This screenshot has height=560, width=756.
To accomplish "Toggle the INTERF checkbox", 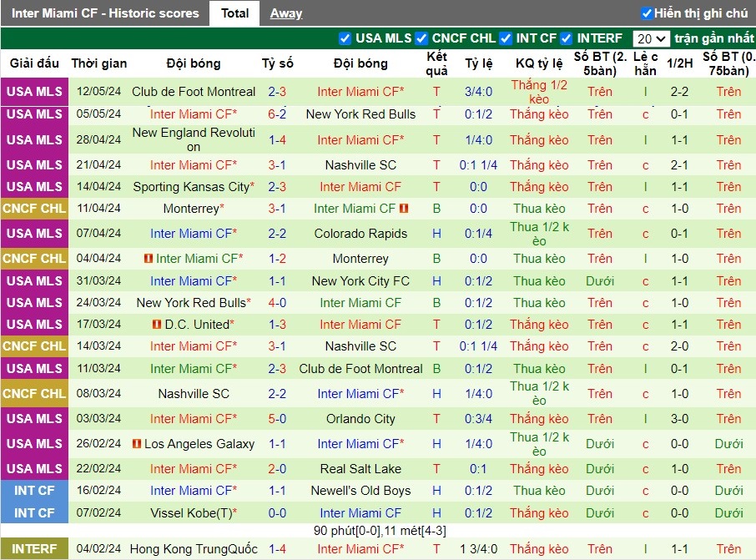I will click(x=566, y=38).
